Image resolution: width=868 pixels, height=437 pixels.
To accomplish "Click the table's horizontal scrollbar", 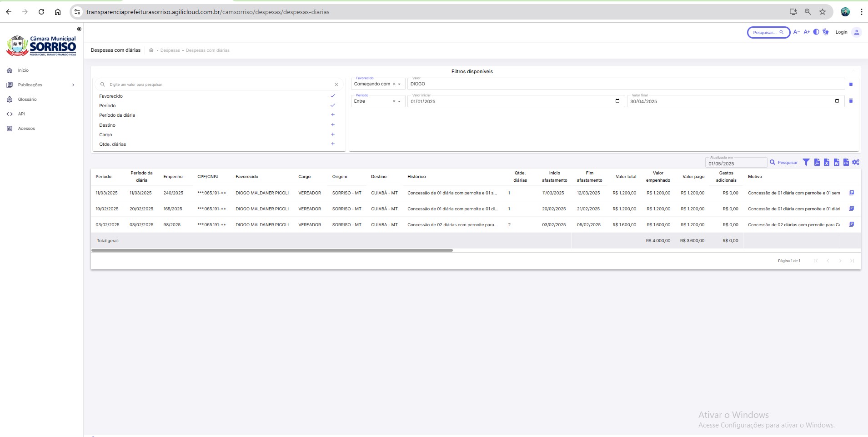I will 272,250.
